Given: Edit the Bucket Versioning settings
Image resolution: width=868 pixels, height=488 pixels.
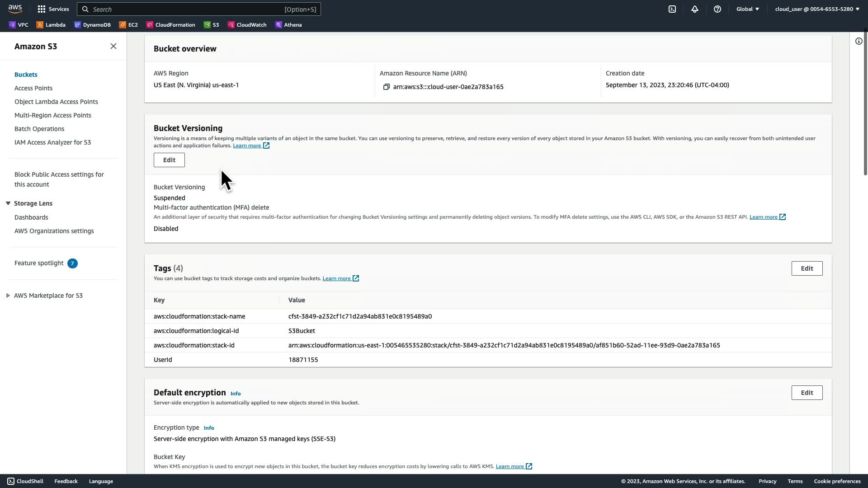Looking at the screenshot, I should pos(169,160).
